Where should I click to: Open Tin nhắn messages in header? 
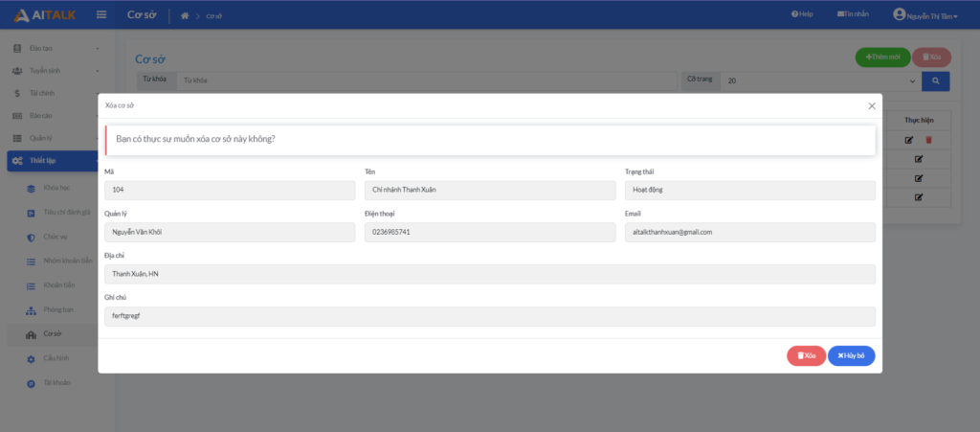tap(853, 14)
